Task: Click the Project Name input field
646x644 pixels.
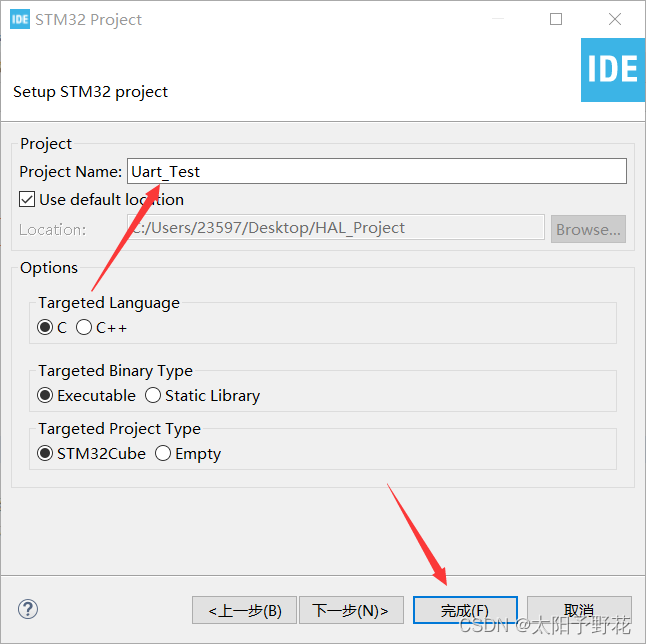Action: tap(377, 171)
